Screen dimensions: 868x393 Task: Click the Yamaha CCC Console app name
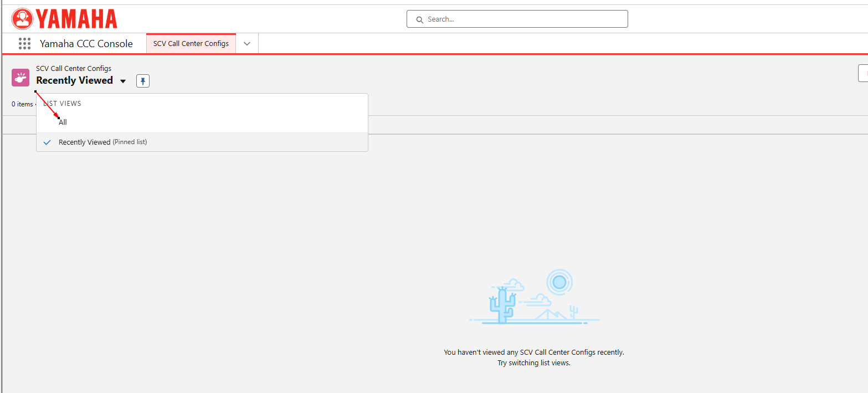(x=86, y=44)
